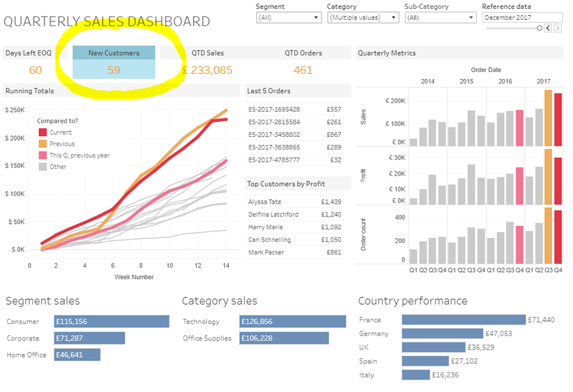Click the QTD Sales value £ 233,085

click(207, 70)
